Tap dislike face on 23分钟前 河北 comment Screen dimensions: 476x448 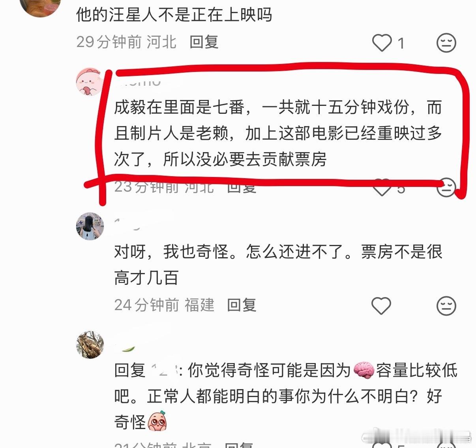446,187
